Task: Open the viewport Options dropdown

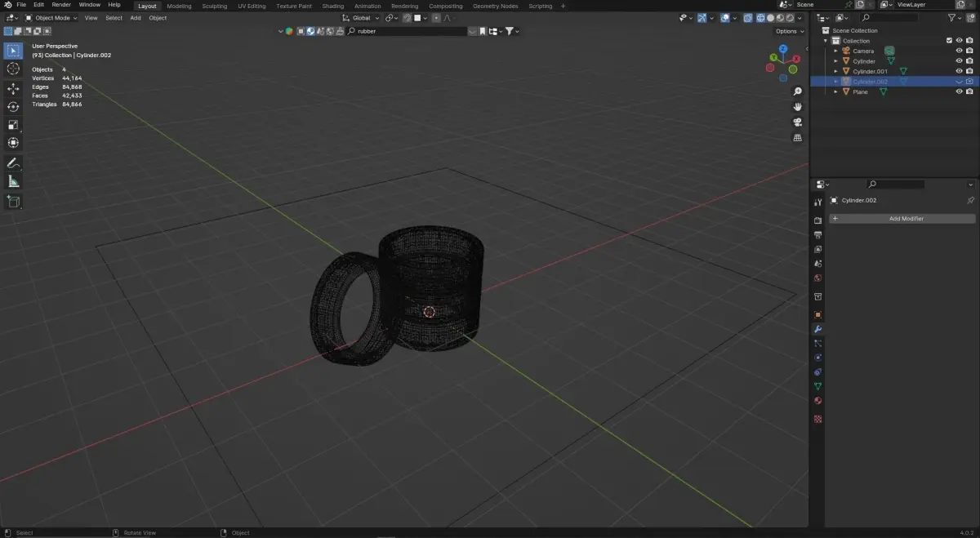Action: [x=789, y=31]
